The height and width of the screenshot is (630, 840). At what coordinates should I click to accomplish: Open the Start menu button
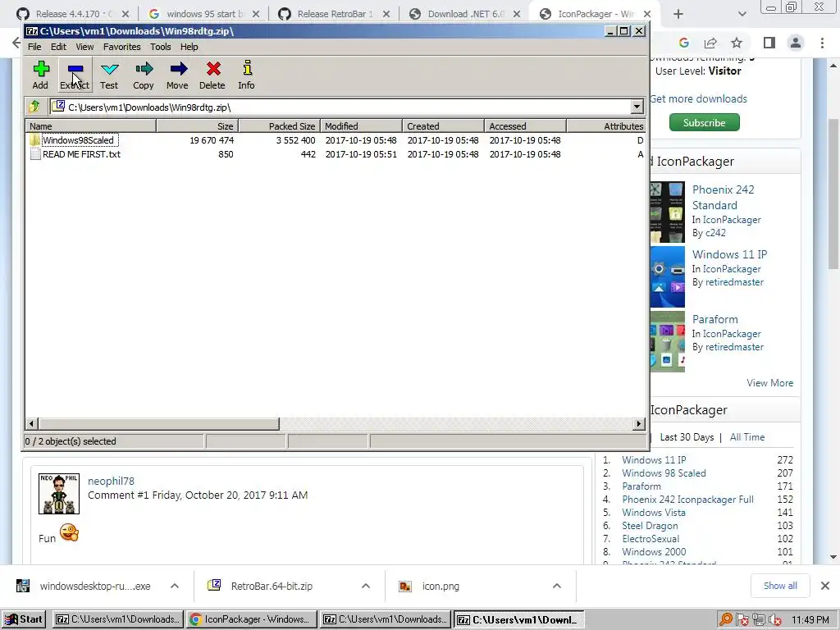tap(24, 619)
